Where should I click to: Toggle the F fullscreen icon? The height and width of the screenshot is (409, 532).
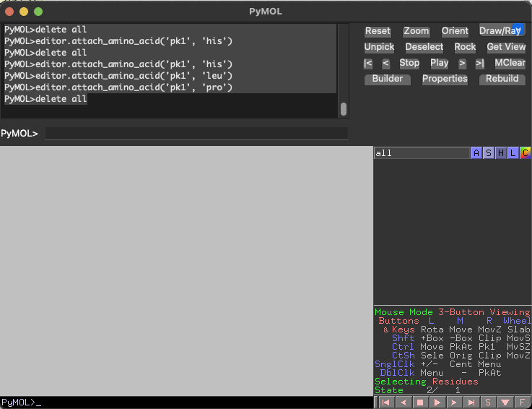click(x=522, y=402)
